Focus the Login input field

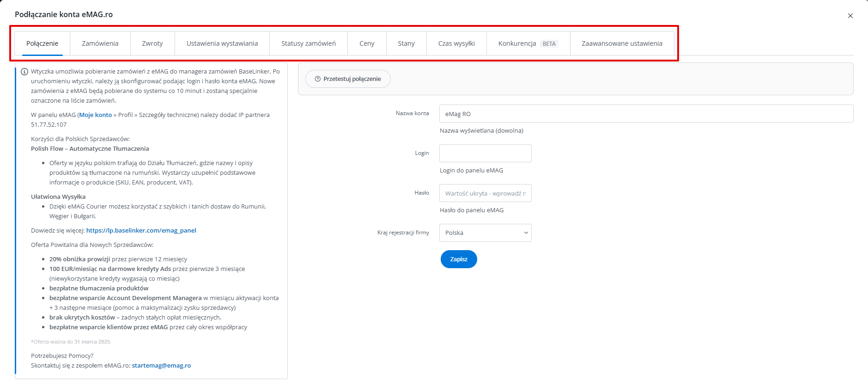pos(486,154)
